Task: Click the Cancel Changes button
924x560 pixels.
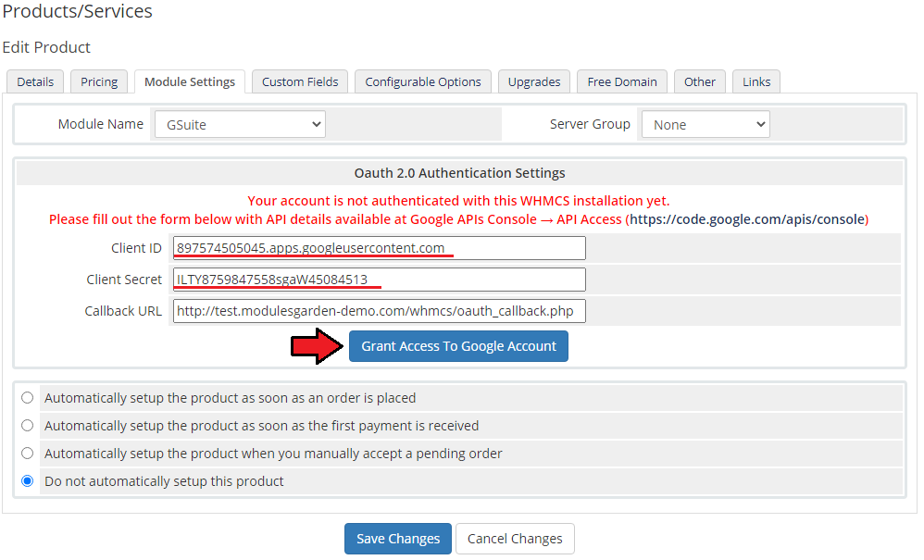Action: point(515,539)
